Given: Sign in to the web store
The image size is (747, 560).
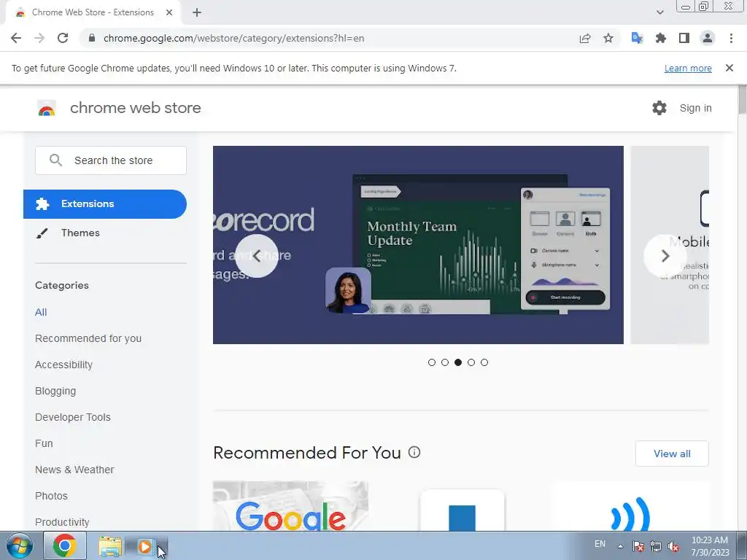Looking at the screenshot, I should coord(695,108).
